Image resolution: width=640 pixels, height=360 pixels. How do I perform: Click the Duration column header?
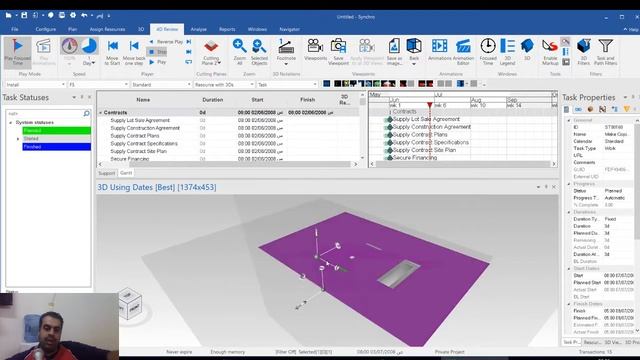tap(213, 100)
